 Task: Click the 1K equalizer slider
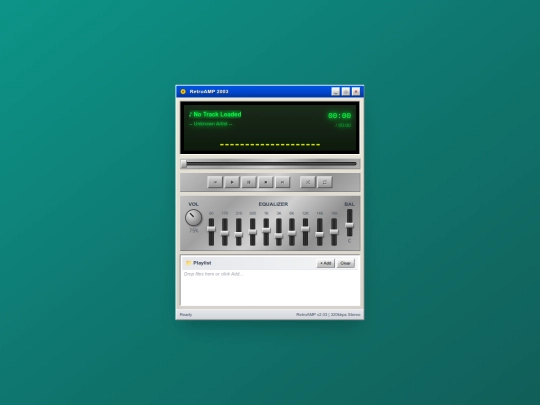pos(266,232)
